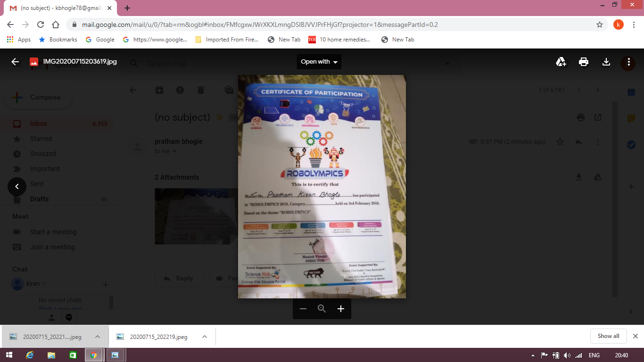Open the 'Open with' dropdown

point(319,62)
